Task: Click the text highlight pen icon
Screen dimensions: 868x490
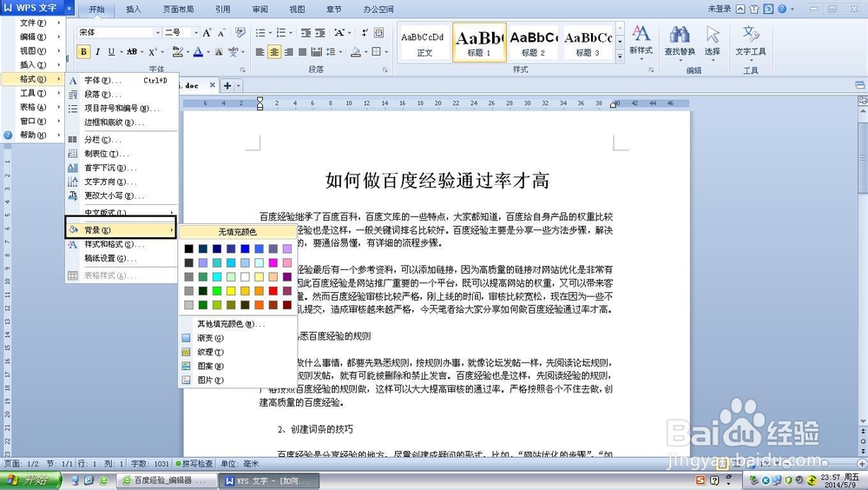Action: (177, 51)
